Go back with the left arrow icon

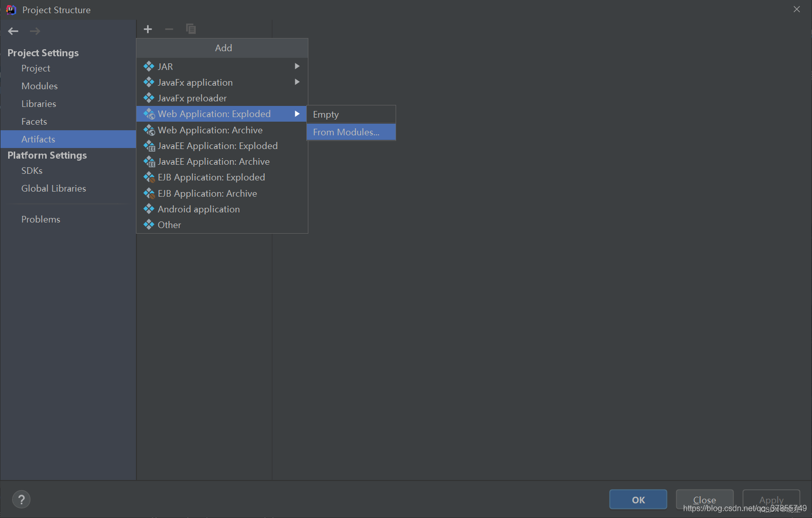(x=13, y=31)
